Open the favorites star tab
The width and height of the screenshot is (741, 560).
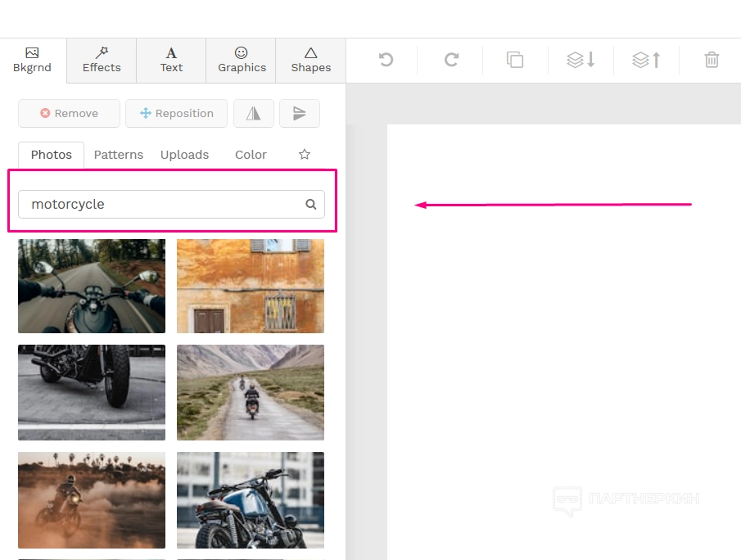tap(305, 154)
